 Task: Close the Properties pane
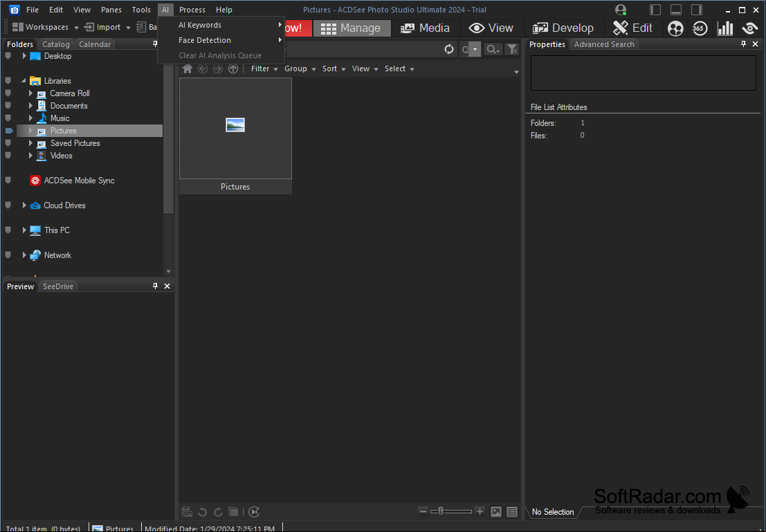coord(755,44)
